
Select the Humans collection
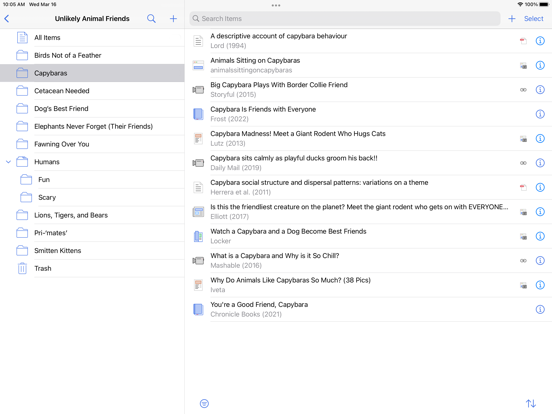click(92, 162)
